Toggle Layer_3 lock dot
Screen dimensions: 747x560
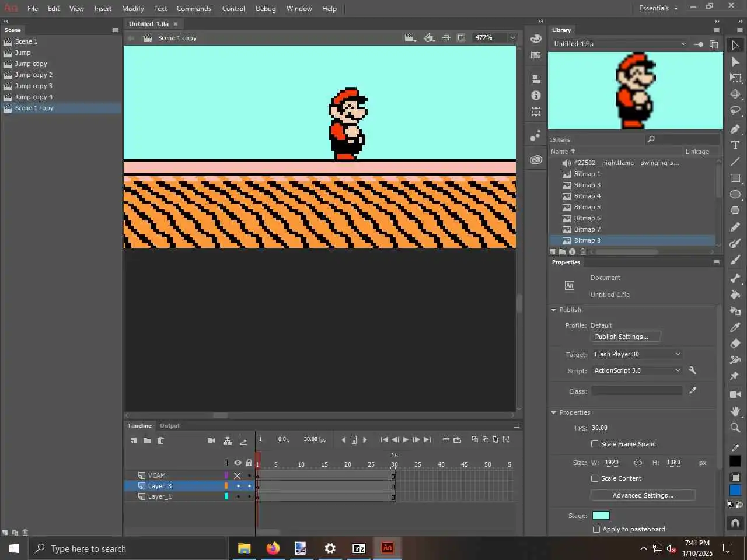coord(249,486)
